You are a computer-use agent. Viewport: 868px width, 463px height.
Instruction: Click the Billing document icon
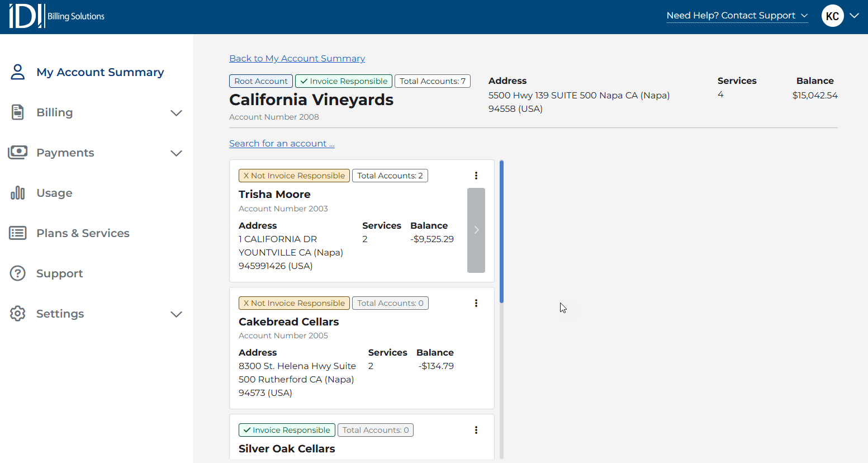[x=18, y=112]
